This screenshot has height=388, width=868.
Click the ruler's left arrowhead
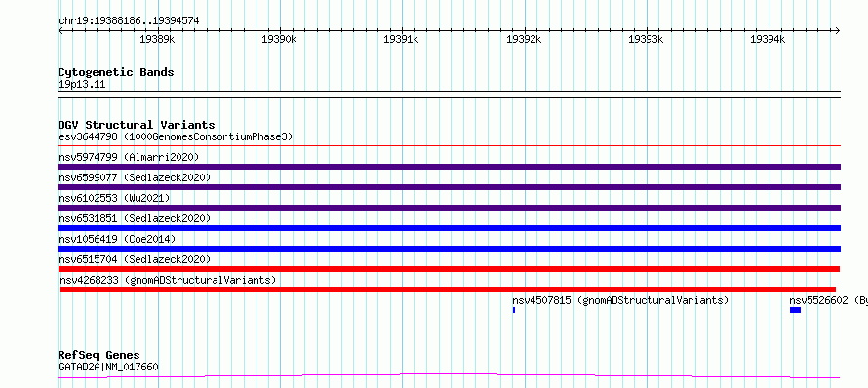(x=60, y=30)
